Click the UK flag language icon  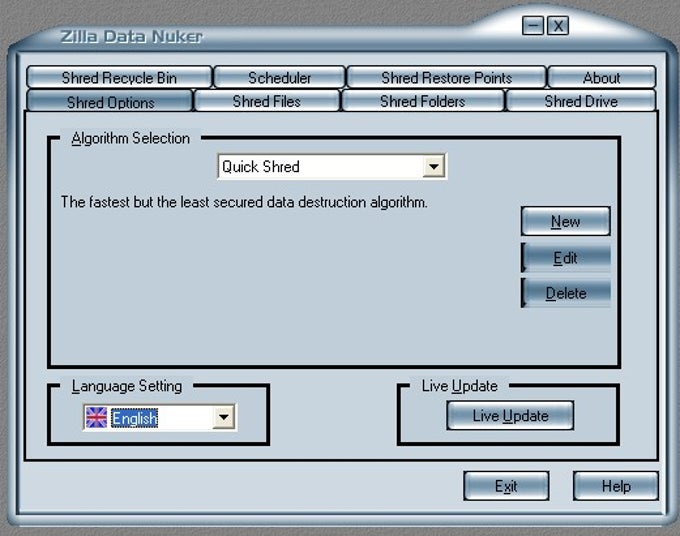pos(96,417)
